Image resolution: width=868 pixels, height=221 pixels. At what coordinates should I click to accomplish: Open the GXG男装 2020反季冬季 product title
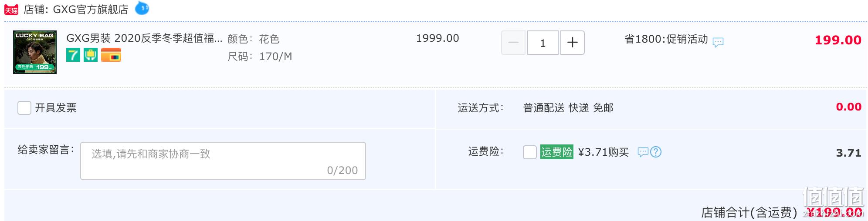[144, 38]
